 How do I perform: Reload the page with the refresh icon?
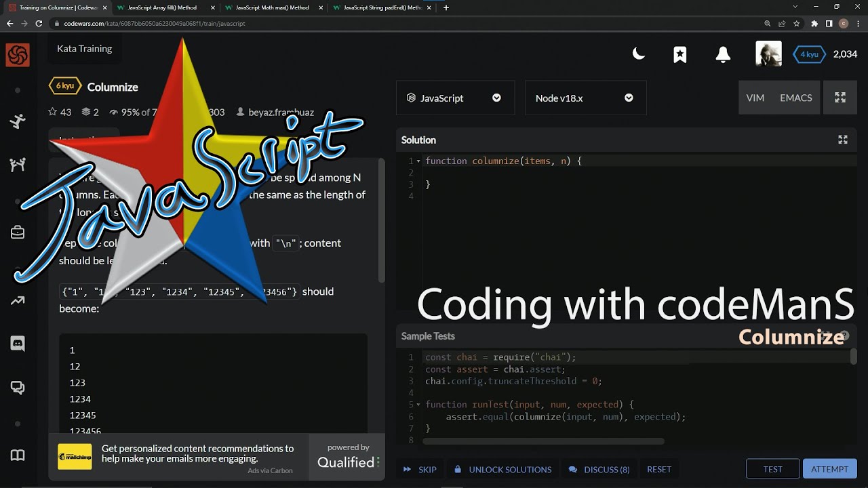tap(39, 23)
